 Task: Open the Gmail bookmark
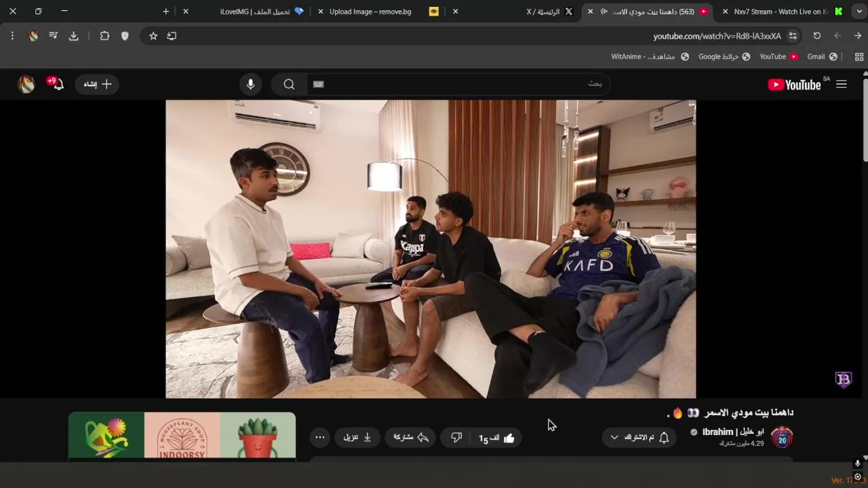[822, 57]
